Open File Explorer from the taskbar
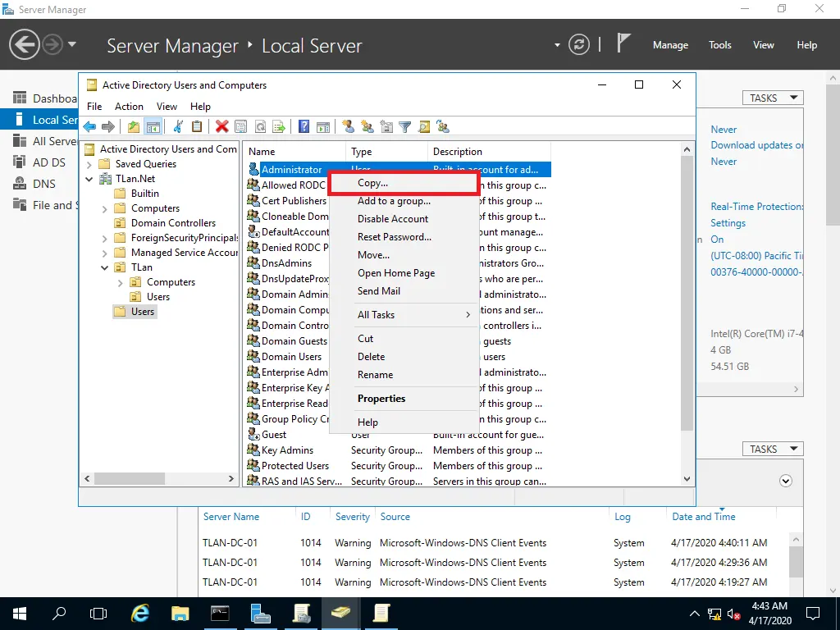This screenshot has width=840, height=630. coord(180,614)
